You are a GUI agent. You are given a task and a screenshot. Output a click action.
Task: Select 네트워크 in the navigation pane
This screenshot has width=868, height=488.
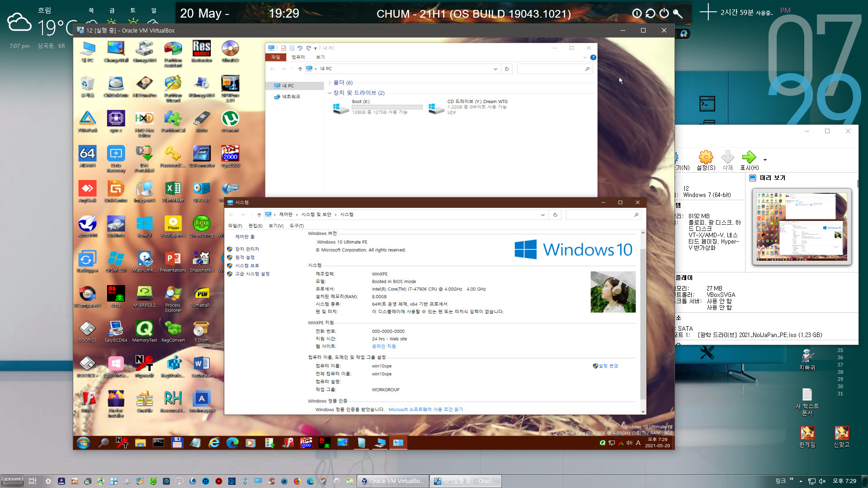coord(291,97)
